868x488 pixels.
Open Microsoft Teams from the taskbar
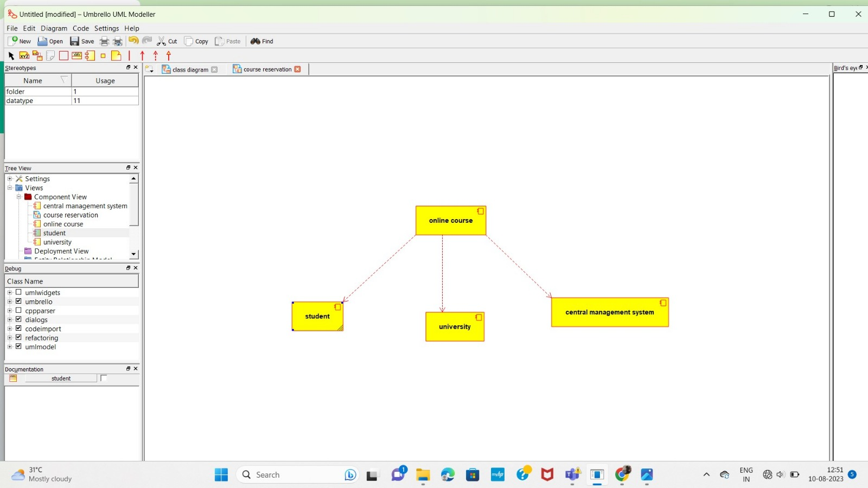(x=572, y=475)
